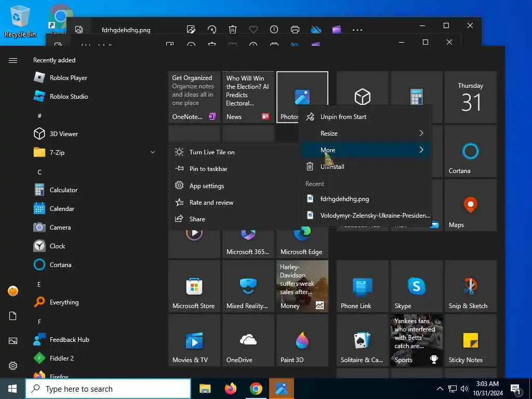Open the Snip & Sketch tile
The image size is (532, 399).
tap(471, 286)
